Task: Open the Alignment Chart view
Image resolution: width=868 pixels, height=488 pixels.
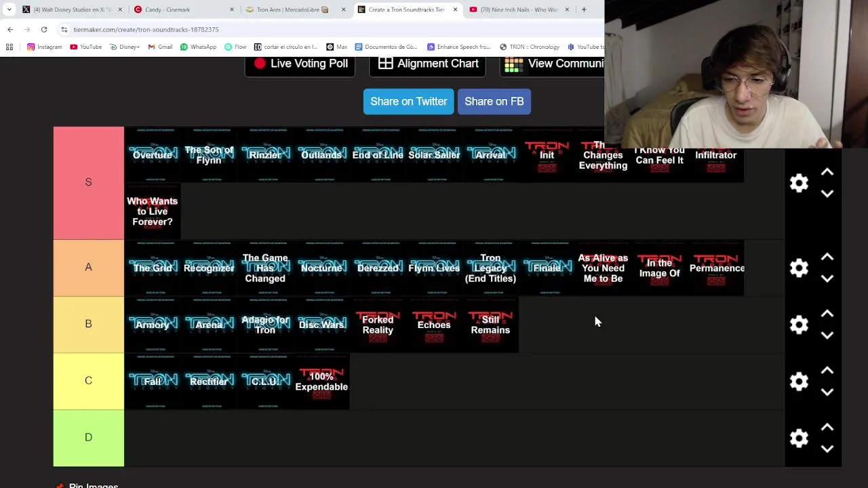Action: coord(427,65)
